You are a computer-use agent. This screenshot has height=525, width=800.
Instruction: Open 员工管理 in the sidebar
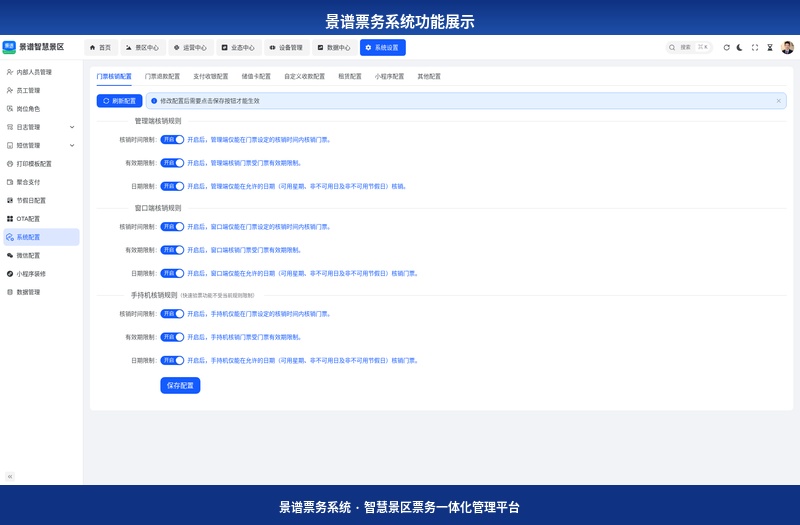[41, 91]
